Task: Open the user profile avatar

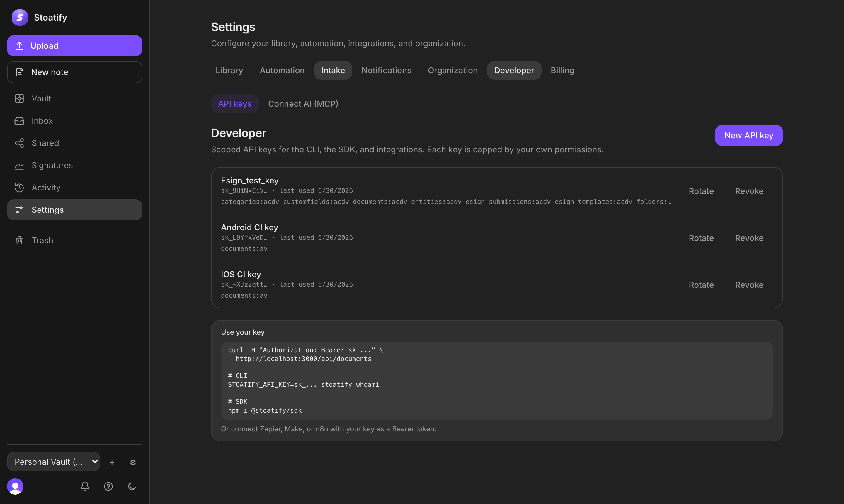Action: coord(15,486)
